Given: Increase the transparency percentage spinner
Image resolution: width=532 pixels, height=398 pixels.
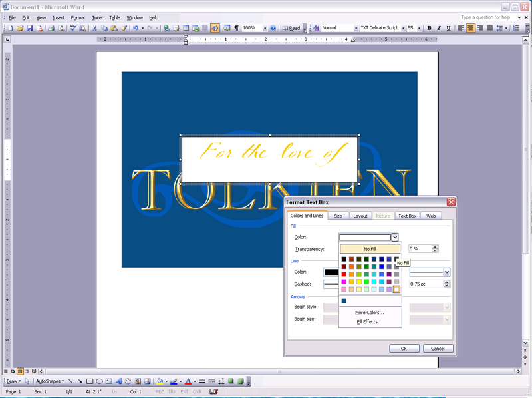Looking at the screenshot, I should [435, 247].
